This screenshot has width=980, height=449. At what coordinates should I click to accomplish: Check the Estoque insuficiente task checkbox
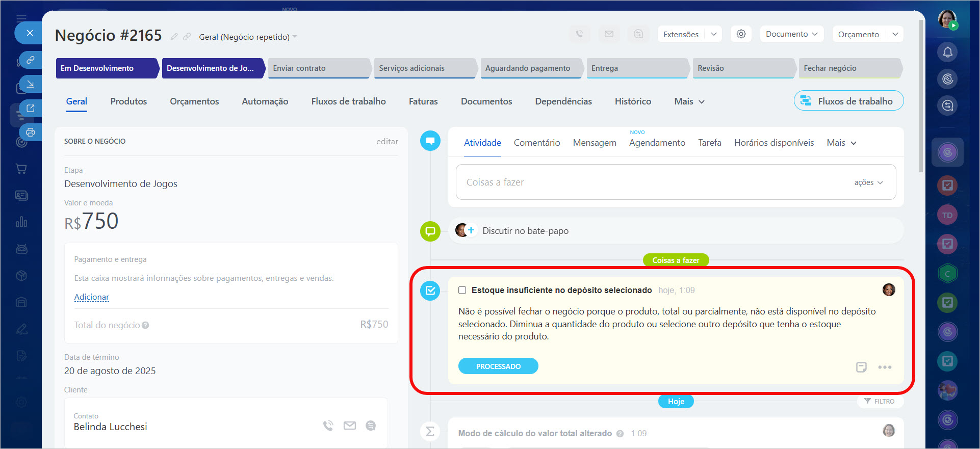tap(462, 290)
